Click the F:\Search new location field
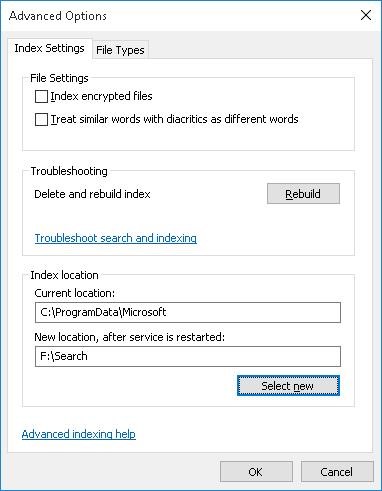The width and height of the screenshot is (382, 491). click(x=188, y=356)
